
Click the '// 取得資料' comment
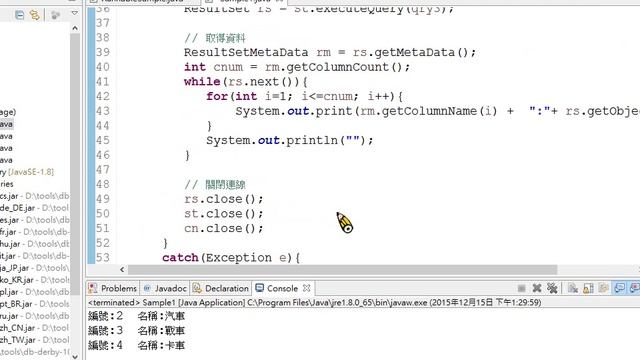click(215, 38)
